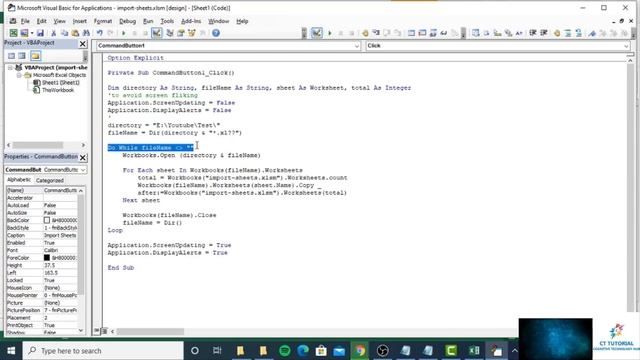Save the project with the floppy disk icon
The height and width of the screenshot is (360, 640).
point(40,33)
